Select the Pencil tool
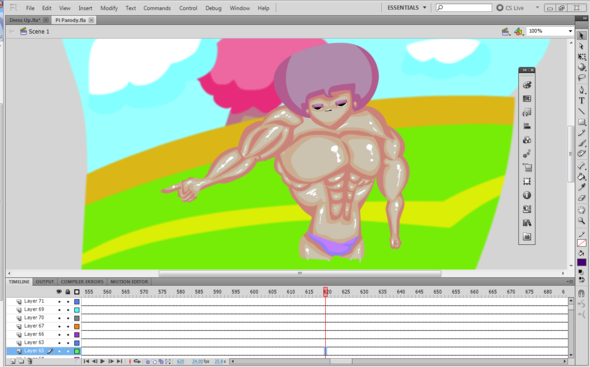590x367 pixels. pyautogui.click(x=582, y=132)
